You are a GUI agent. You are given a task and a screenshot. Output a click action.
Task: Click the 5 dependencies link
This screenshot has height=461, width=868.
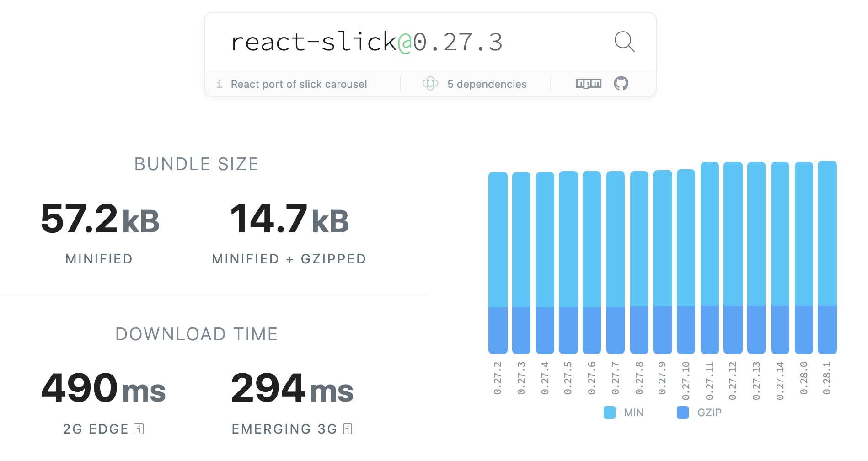(x=487, y=84)
